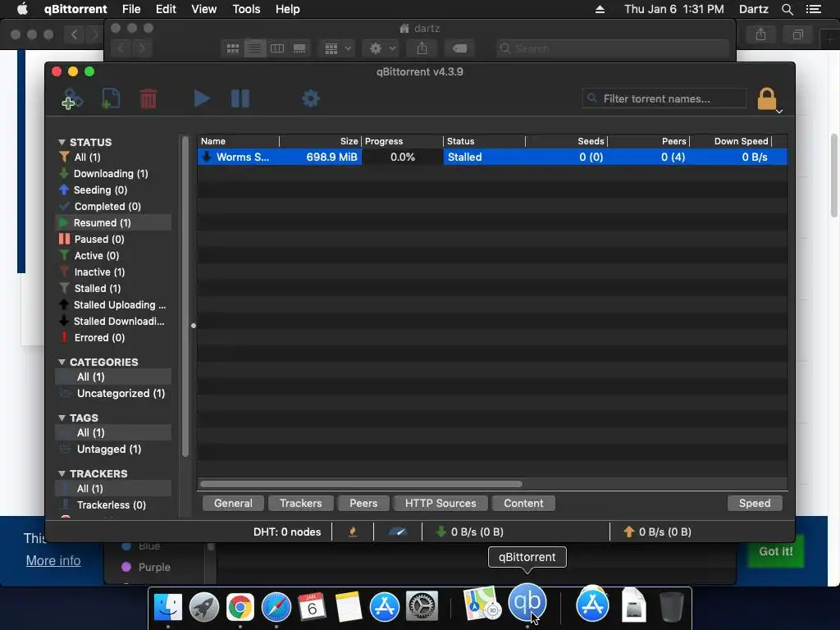Click the 0.0% progress bar cell

coord(402,157)
